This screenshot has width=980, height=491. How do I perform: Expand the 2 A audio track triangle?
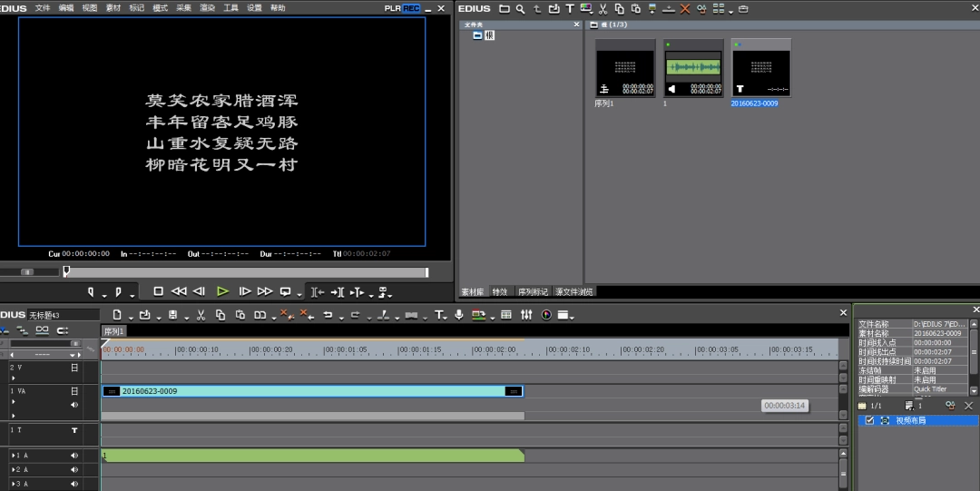pyautogui.click(x=14, y=470)
